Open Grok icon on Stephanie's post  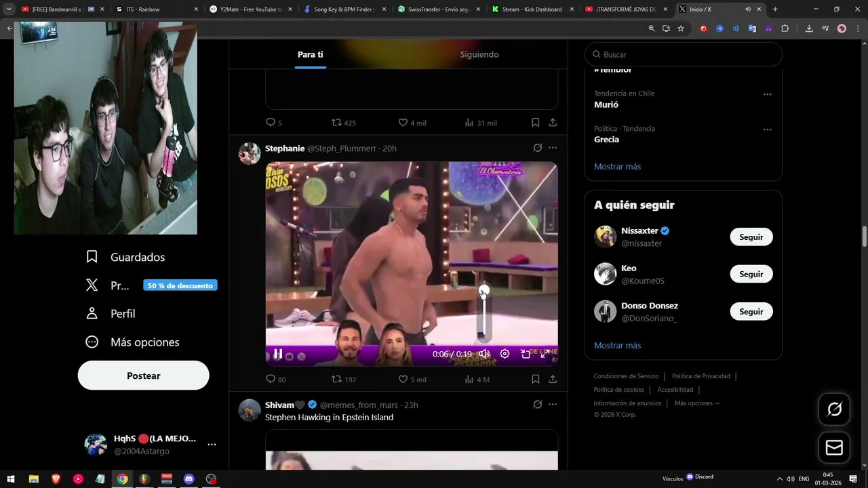coord(537,148)
